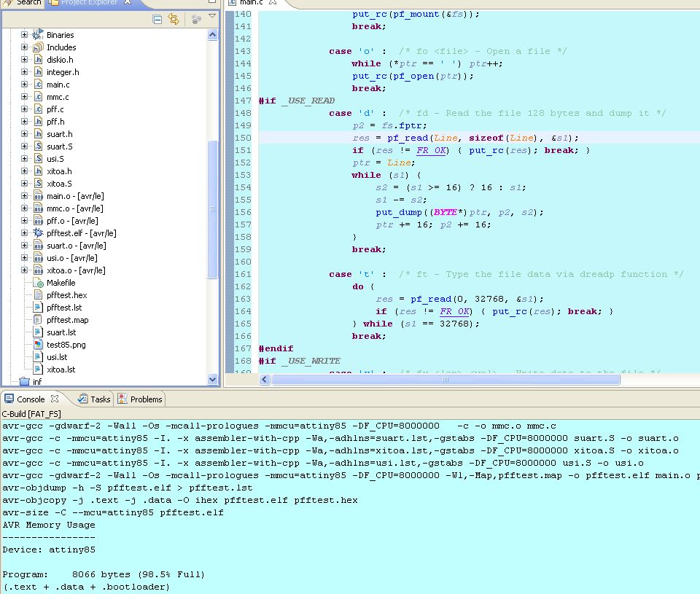700x594 pixels.
Task: Select pff.o - [avr/le] entry
Action: [x=72, y=220]
